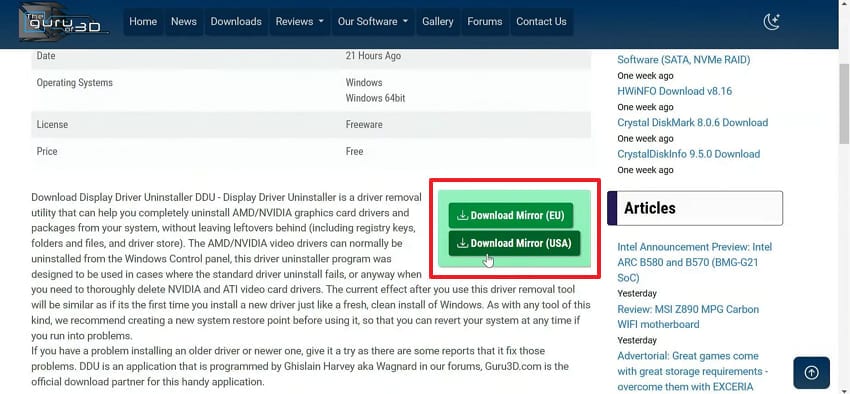Open CrystalDiskInfo 9.5.0 Download link

point(688,154)
